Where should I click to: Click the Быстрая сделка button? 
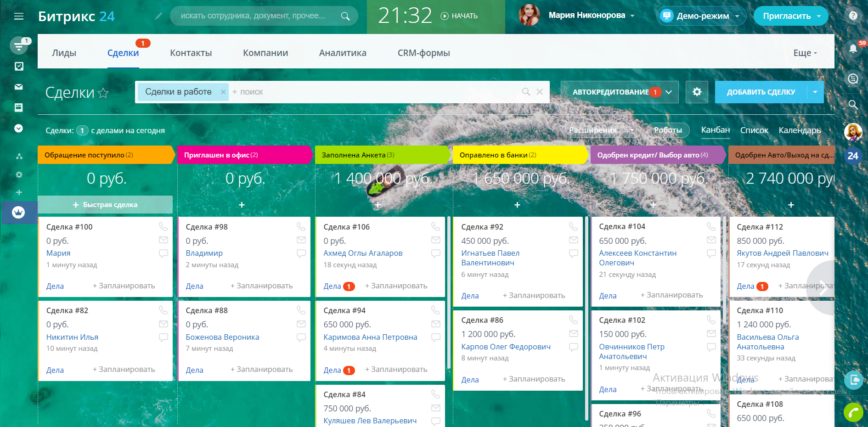pos(105,205)
